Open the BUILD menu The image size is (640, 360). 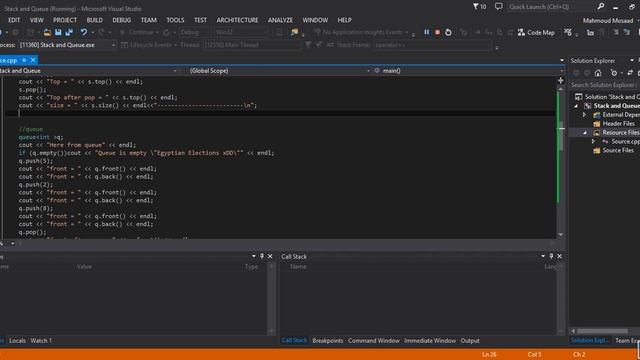(95, 20)
